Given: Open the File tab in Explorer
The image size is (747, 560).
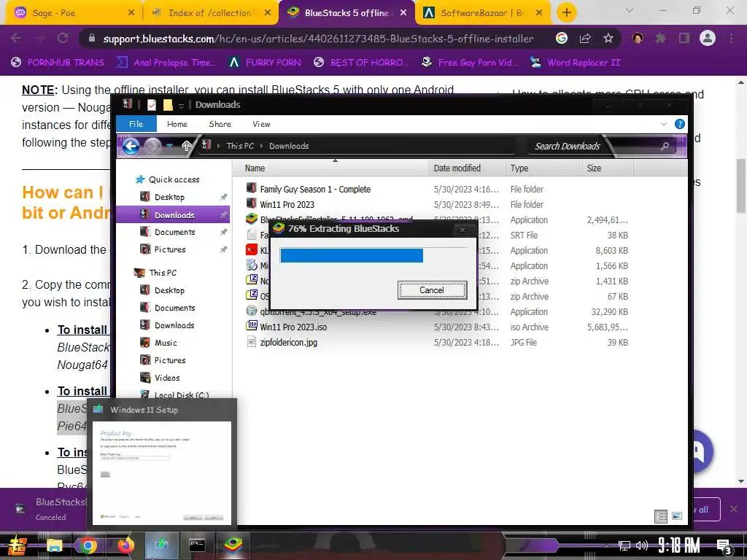Looking at the screenshot, I should [x=136, y=124].
